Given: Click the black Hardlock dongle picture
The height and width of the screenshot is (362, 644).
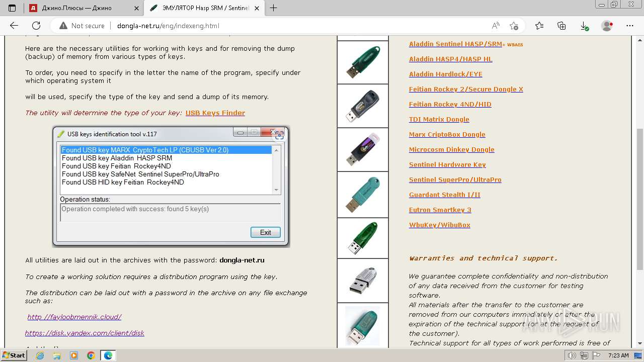Looking at the screenshot, I should click(363, 106).
